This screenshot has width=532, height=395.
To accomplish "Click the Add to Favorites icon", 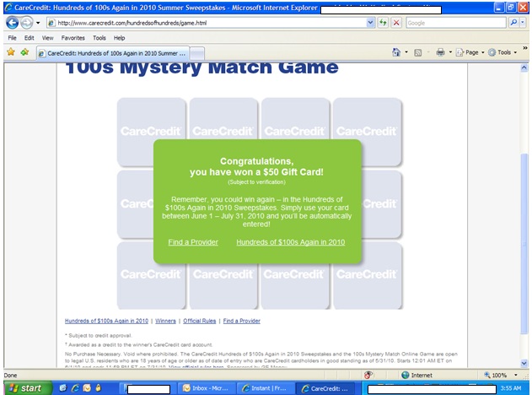I will (24, 51).
